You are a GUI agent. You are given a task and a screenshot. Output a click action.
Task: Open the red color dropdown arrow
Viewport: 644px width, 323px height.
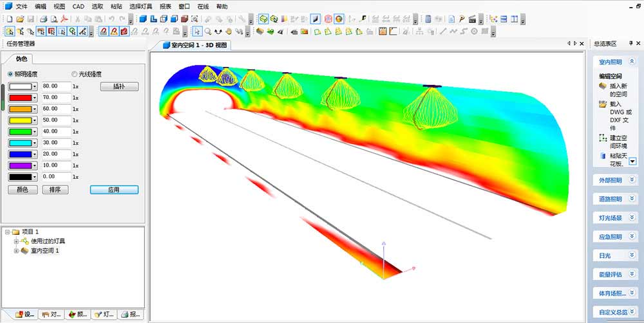point(34,97)
